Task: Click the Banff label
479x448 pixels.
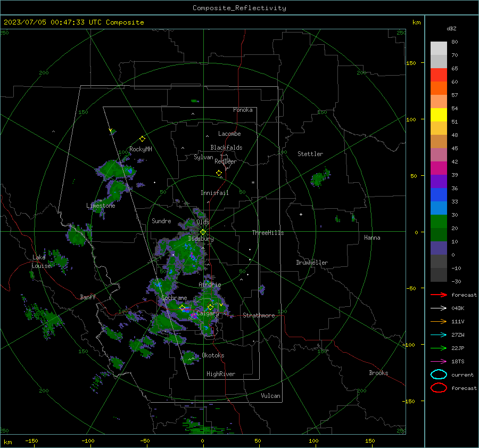Action: 88,297
